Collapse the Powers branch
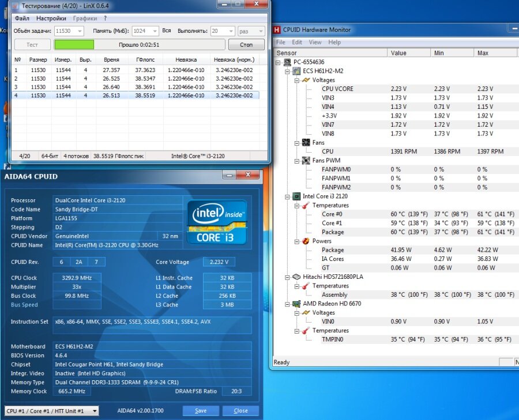Image resolution: width=519 pixels, height=420 pixels. [297, 241]
